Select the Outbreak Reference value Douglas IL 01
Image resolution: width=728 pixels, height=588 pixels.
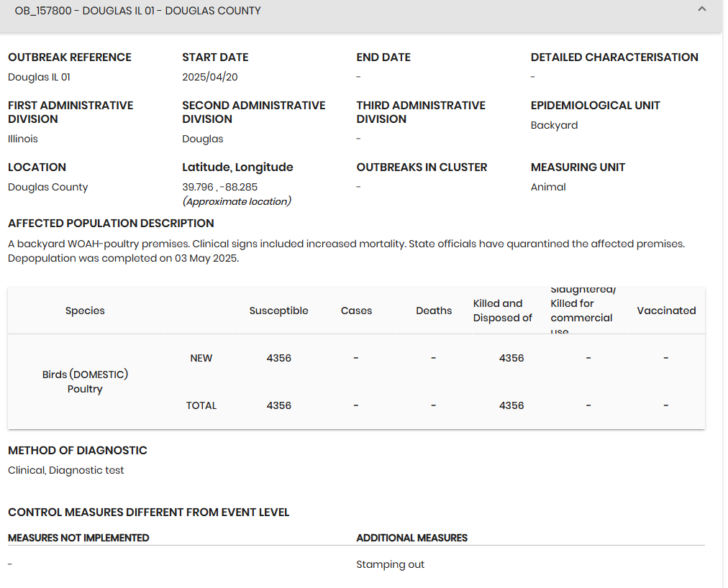click(39, 77)
